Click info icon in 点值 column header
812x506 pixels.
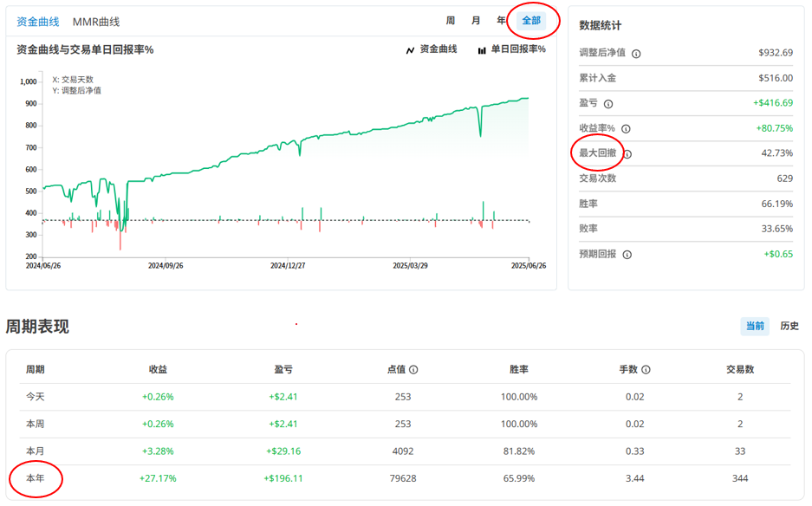413,370
